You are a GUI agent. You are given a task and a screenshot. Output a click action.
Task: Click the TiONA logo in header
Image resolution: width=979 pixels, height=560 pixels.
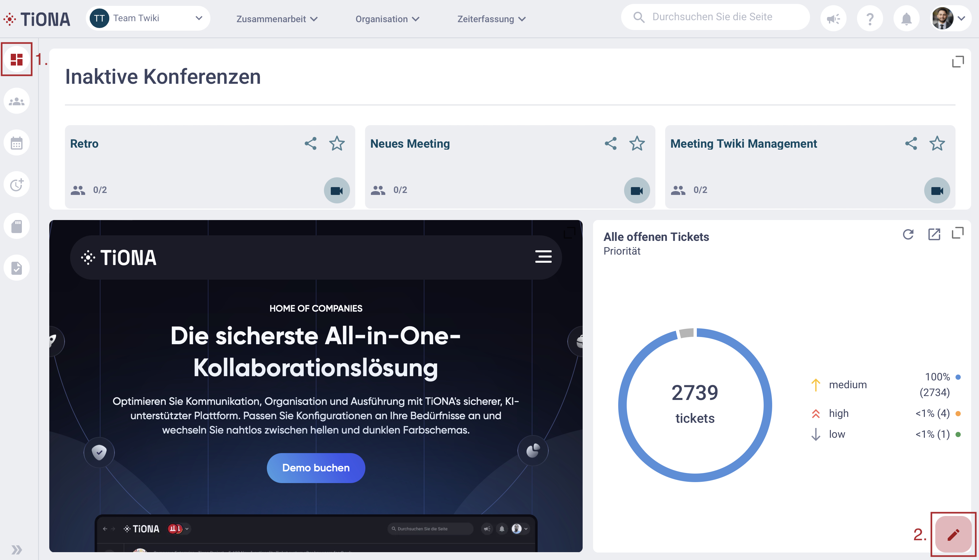coord(37,19)
